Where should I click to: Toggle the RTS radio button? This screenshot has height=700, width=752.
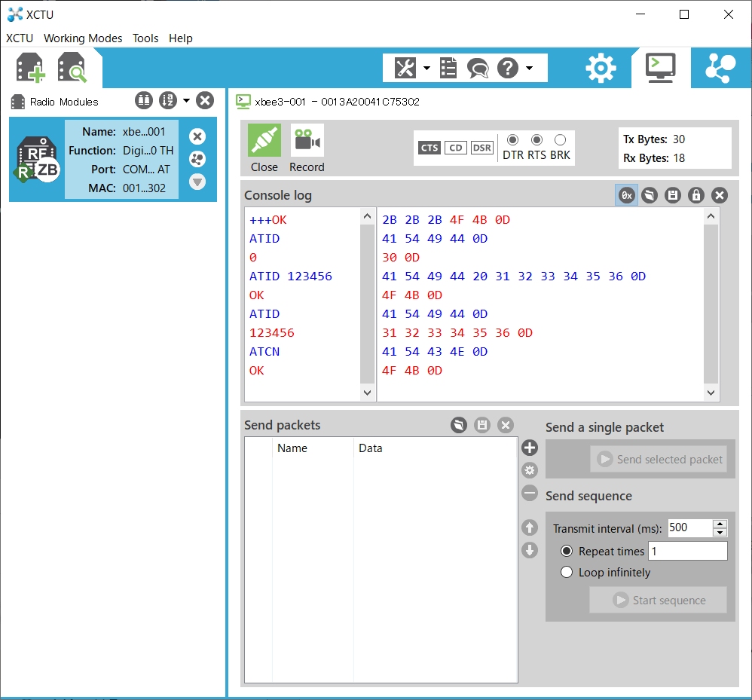click(x=537, y=140)
